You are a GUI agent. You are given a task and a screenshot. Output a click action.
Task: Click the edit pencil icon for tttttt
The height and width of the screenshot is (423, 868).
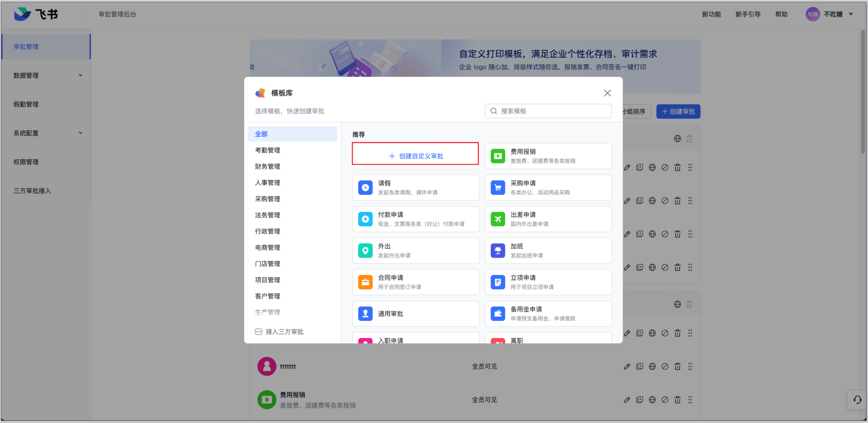point(627,367)
